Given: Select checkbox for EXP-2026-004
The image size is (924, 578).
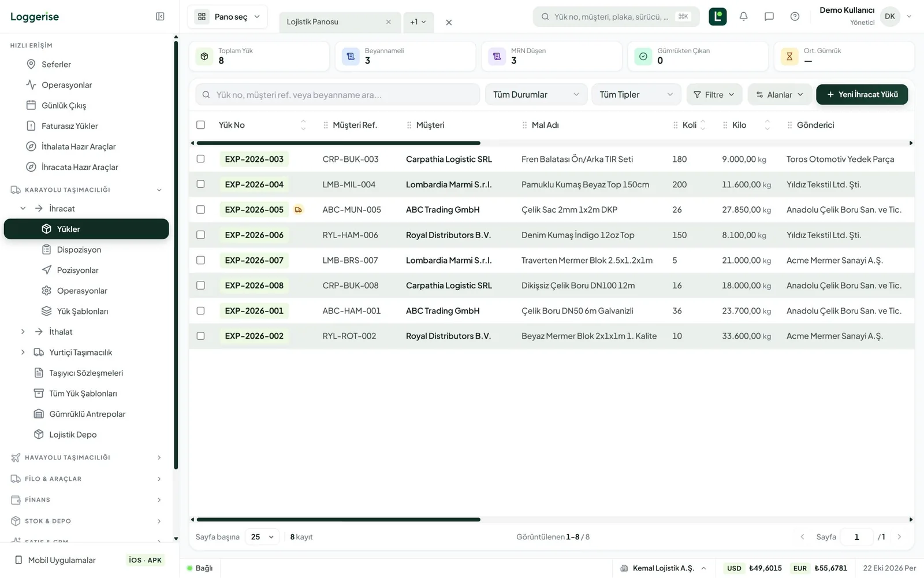Looking at the screenshot, I should pos(200,184).
